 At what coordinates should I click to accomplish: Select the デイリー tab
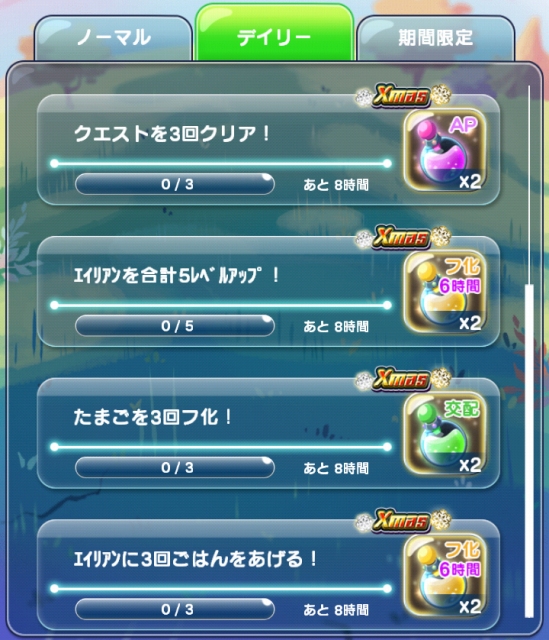click(x=274, y=33)
